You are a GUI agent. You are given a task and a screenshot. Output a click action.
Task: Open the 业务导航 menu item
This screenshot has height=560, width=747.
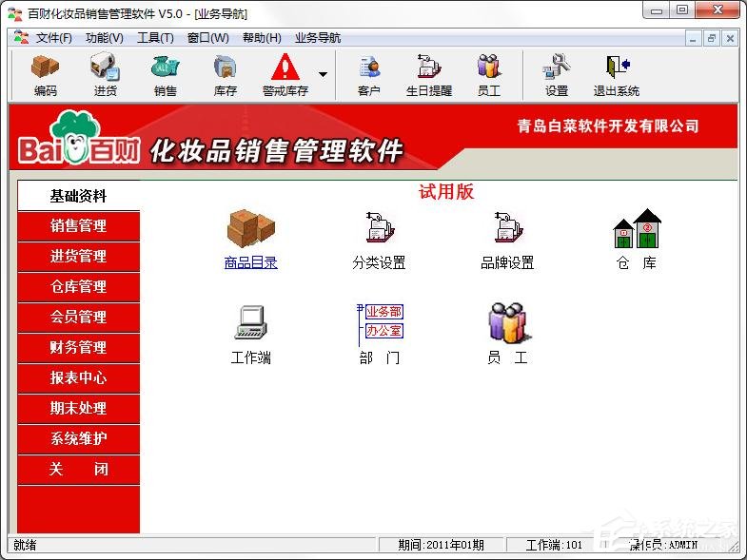point(317,38)
